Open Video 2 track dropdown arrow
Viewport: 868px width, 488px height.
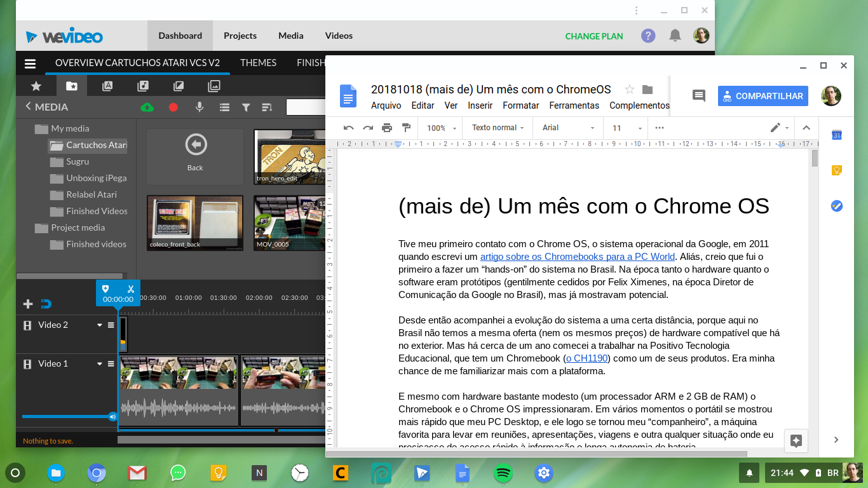pyautogui.click(x=100, y=325)
